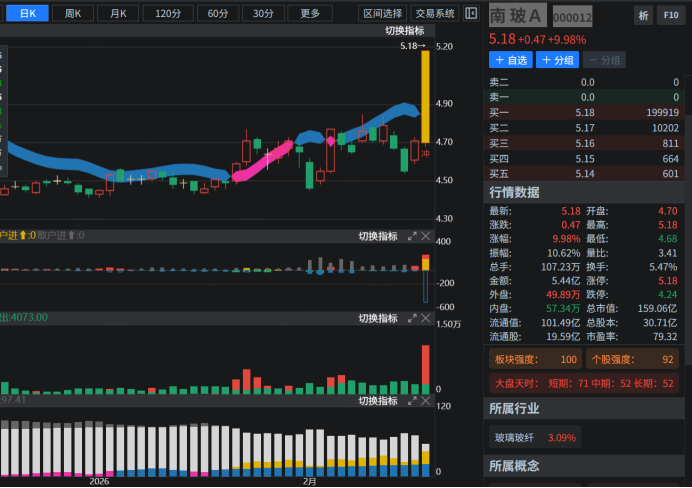Open 切换指标 on volume panel
The image size is (692, 488).
[378, 318]
